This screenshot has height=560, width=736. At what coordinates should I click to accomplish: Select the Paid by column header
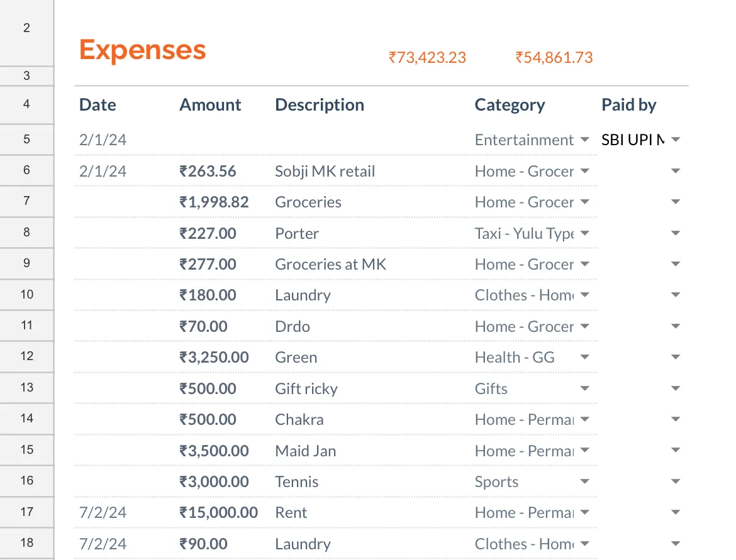pos(629,104)
